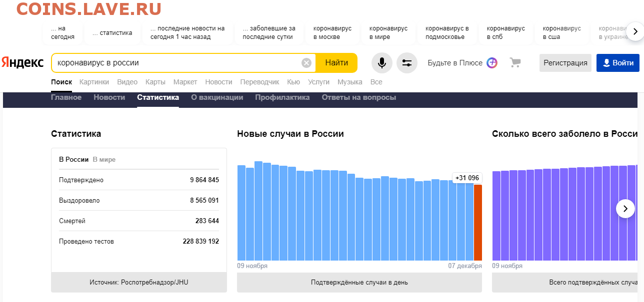Select chip 'коронавирус в мире'

(388, 32)
